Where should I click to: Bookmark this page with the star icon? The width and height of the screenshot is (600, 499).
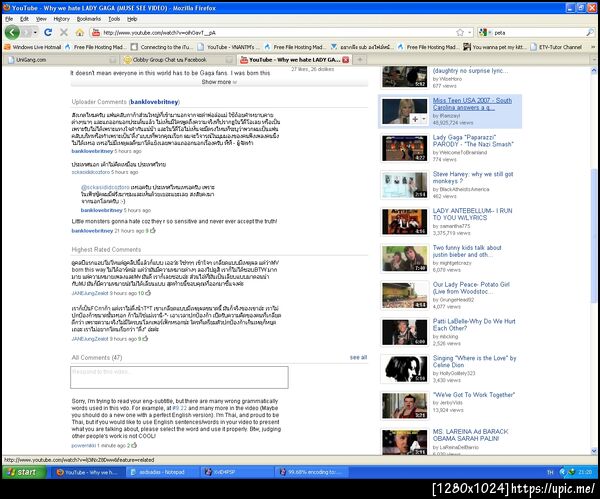(460, 33)
